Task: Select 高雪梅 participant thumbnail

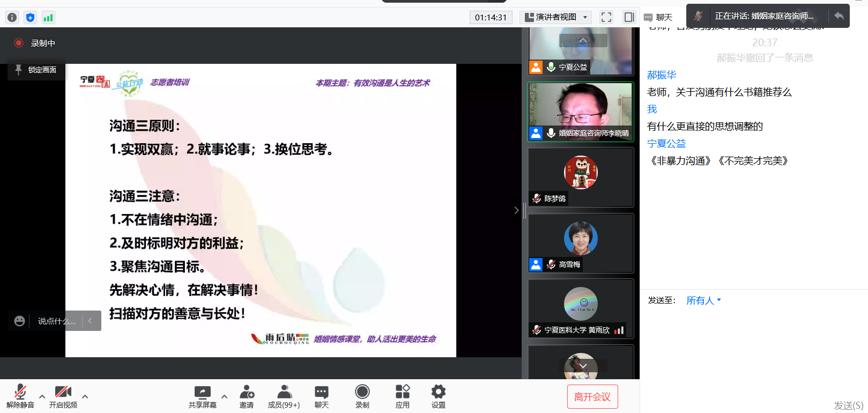Action: 581,243
